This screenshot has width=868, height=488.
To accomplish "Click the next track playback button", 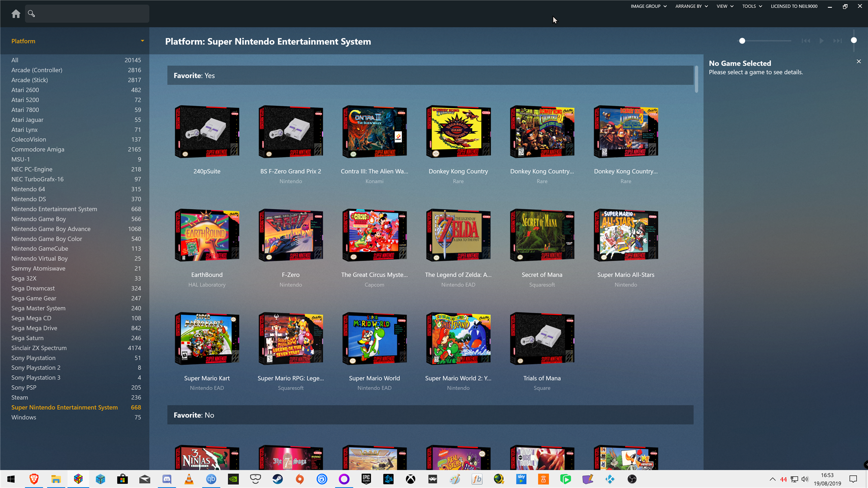I will [837, 41].
